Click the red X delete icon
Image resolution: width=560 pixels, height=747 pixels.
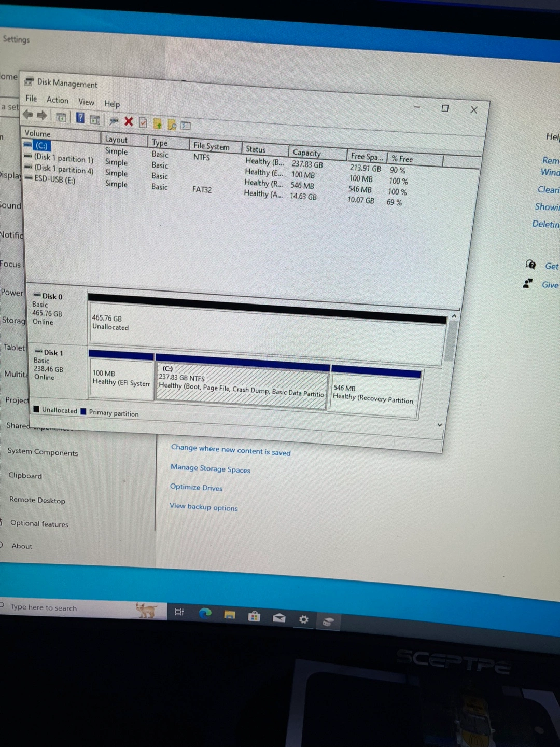(x=129, y=121)
